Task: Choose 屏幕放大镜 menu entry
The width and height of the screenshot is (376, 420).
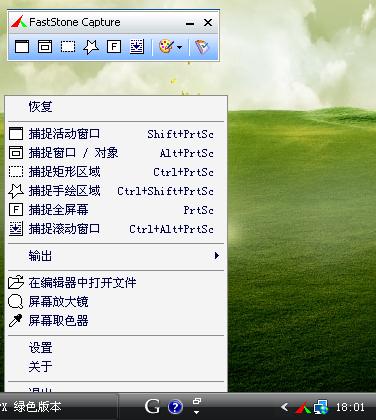Action: (116, 302)
